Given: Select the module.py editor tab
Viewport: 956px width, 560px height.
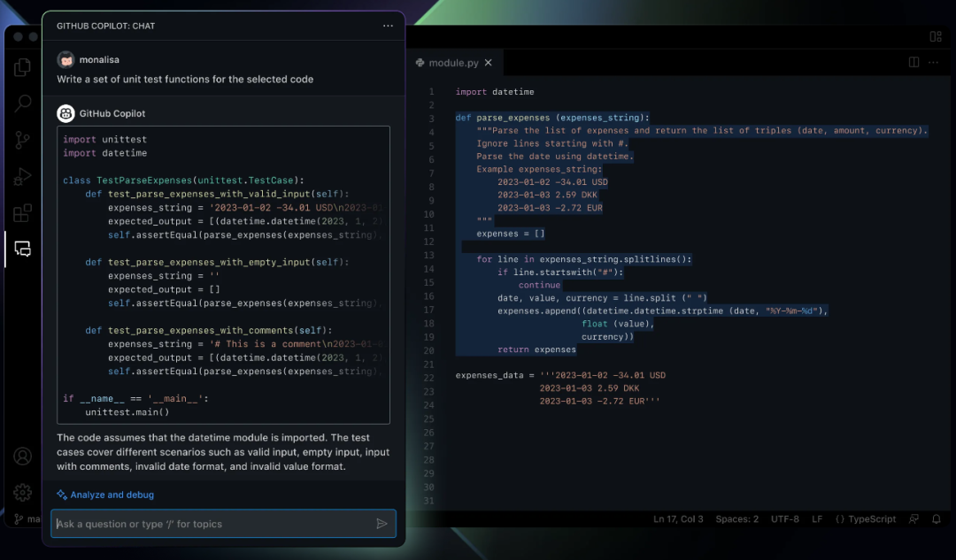Looking at the screenshot, I should pos(453,63).
